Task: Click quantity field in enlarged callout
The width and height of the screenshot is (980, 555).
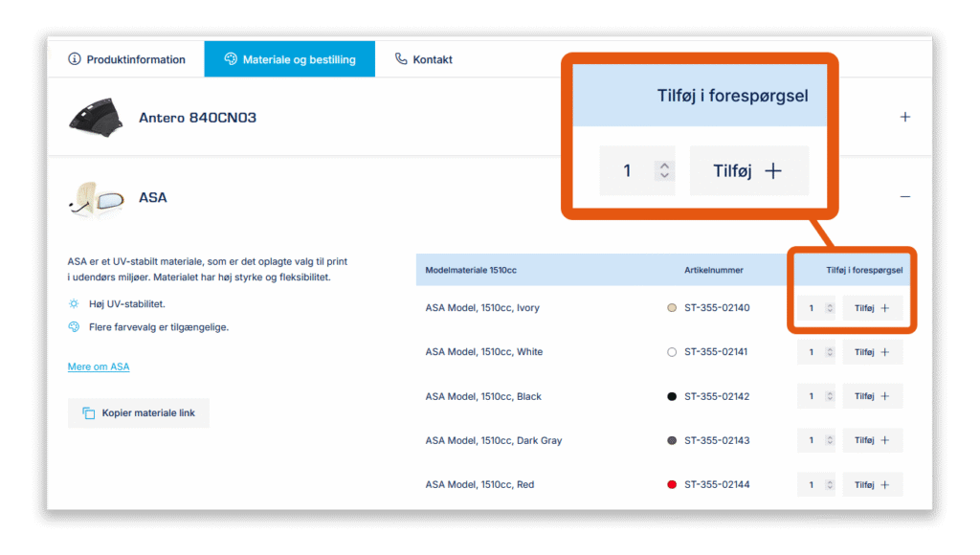Action: coord(628,171)
